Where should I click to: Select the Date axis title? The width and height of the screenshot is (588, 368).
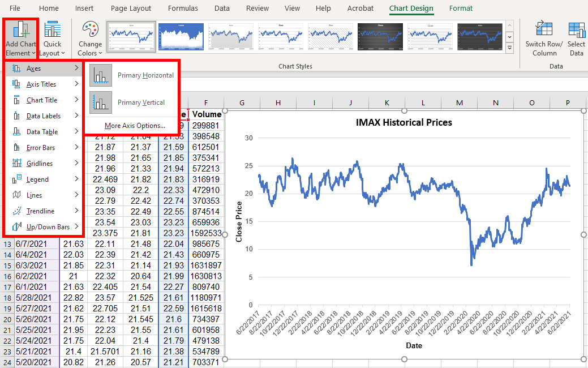[x=414, y=345]
